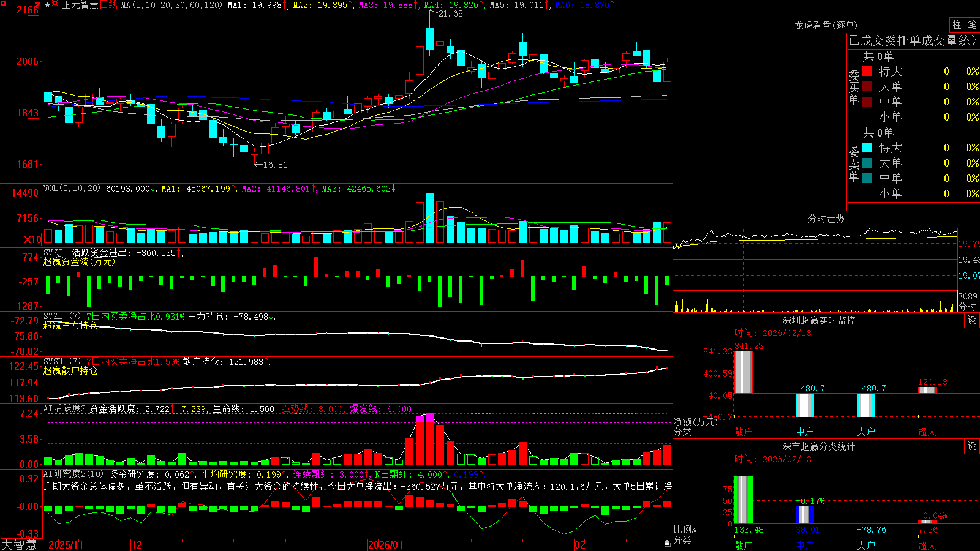Open the MA(5,10,20,30,60,120) indicator parameters
980x551 pixels.
pyautogui.click(x=171, y=5)
